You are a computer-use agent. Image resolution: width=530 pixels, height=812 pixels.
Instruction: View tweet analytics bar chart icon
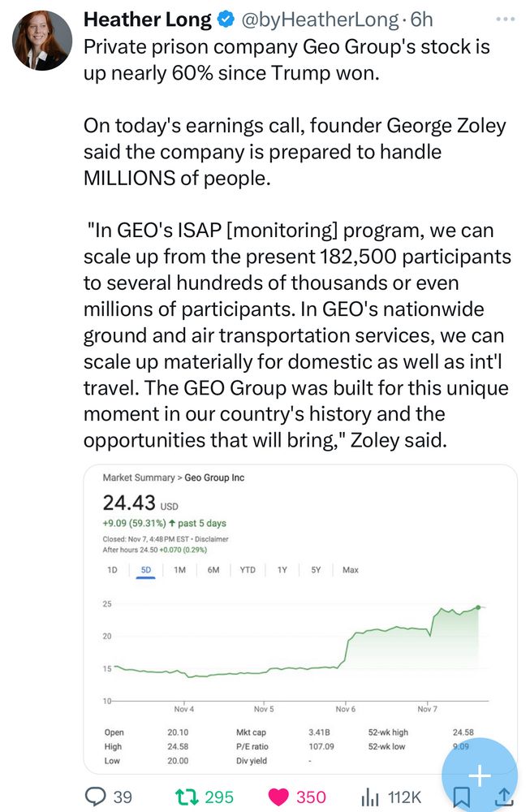371,797
